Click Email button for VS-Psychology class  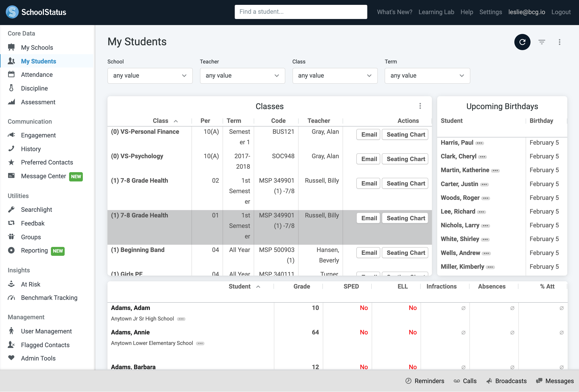pos(369,159)
